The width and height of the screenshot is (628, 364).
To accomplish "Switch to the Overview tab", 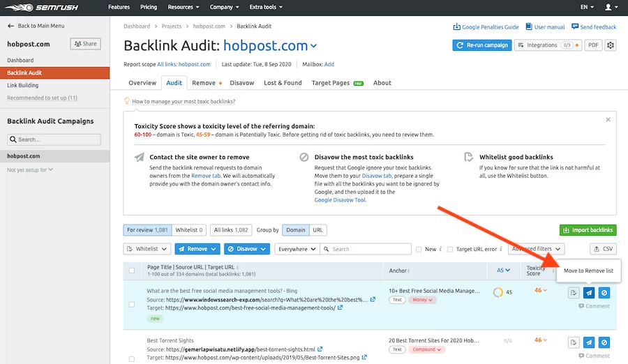I will (142, 83).
